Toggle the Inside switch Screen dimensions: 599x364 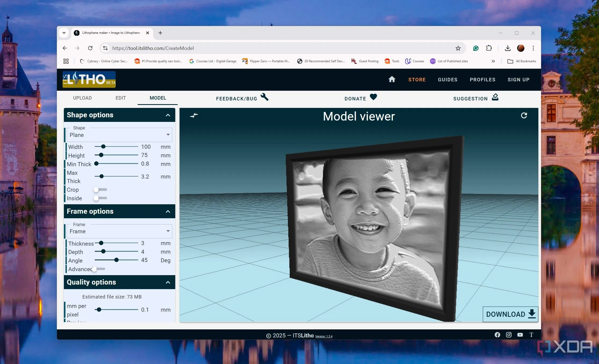click(100, 198)
